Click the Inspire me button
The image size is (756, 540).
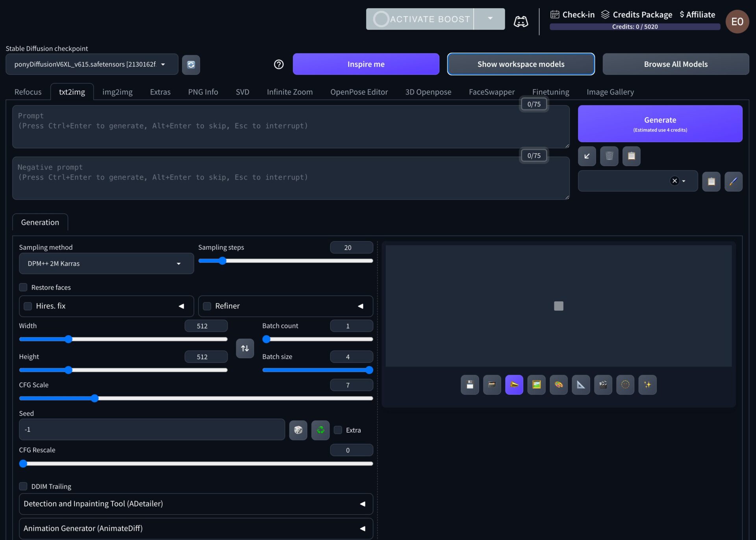366,63
